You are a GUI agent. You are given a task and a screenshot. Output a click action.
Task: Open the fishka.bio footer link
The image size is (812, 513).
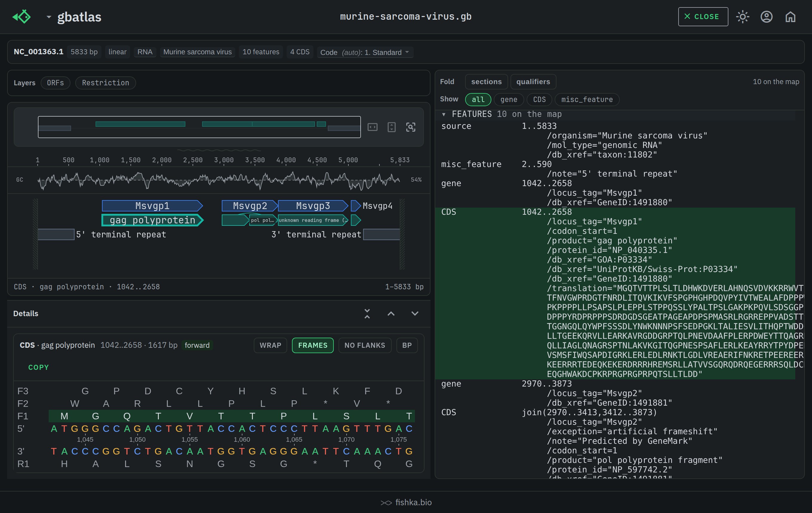point(406,503)
